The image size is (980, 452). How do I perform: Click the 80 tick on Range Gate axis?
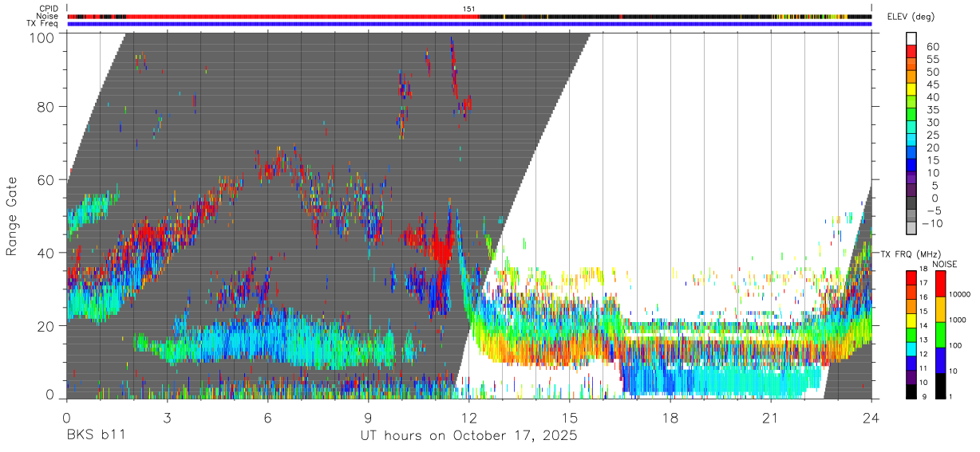coord(45,107)
